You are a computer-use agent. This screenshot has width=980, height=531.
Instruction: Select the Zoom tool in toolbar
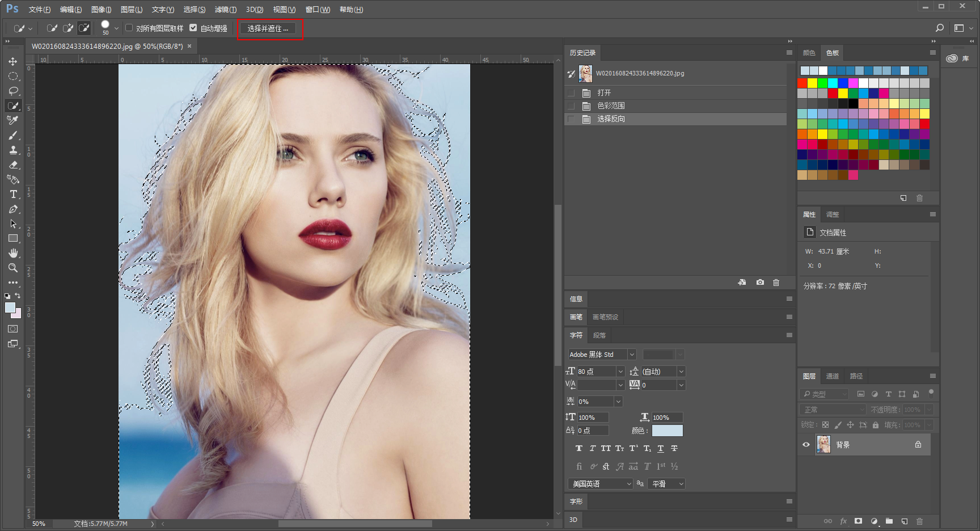12,268
